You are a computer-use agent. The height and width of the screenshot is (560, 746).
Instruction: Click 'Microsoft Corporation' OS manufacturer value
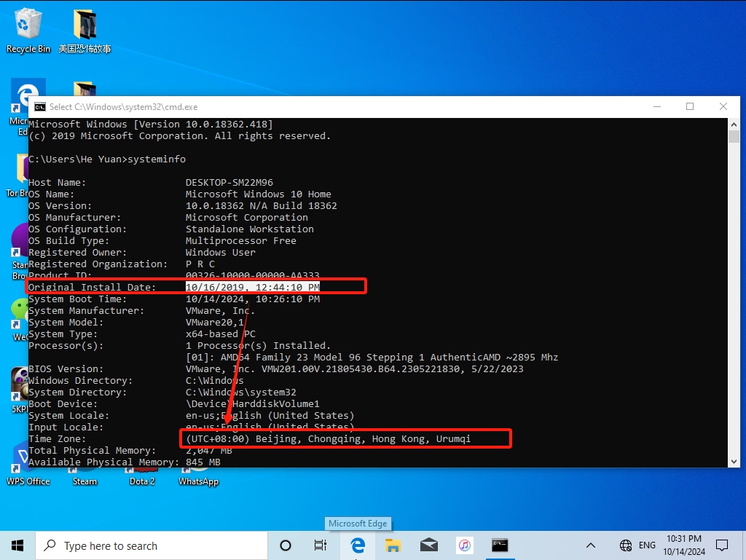point(247,217)
